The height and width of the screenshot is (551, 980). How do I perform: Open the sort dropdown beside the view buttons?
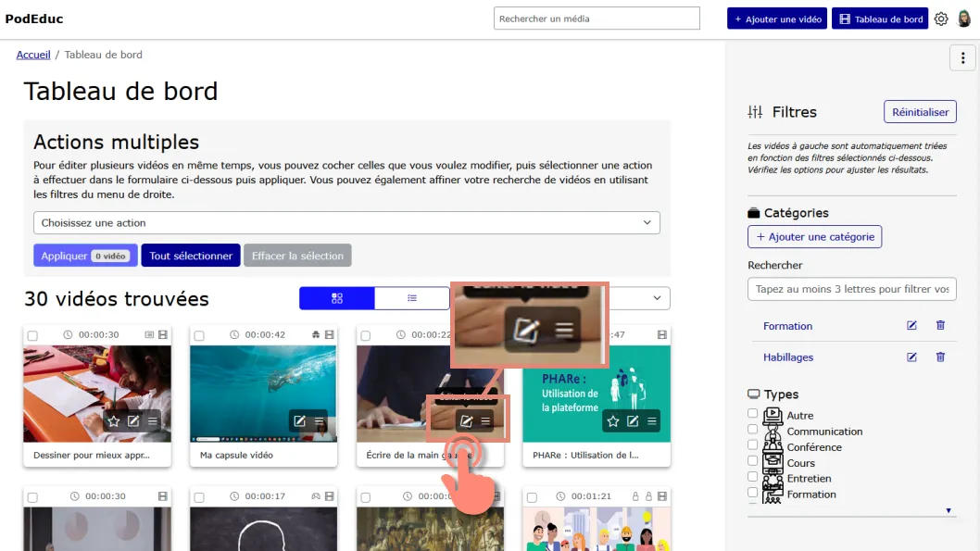(639, 298)
